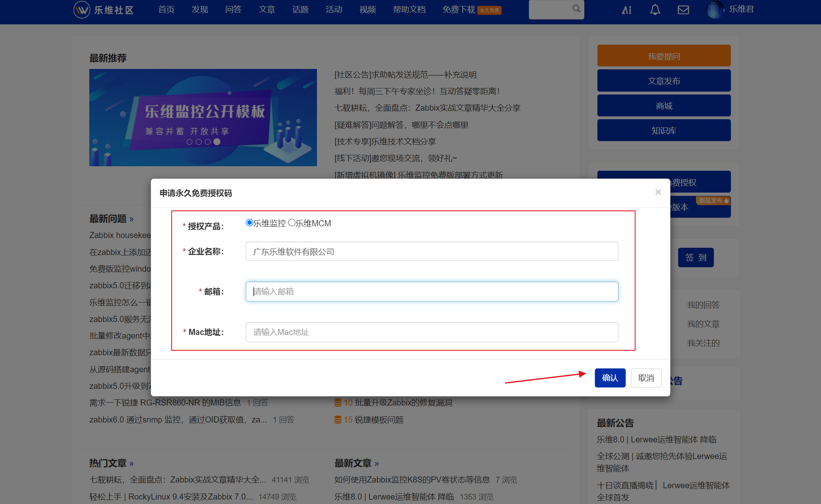Select the 乐维监控 radio option
Image resolution: width=821 pixels, height=504 pixels.
tap(250, 223)
